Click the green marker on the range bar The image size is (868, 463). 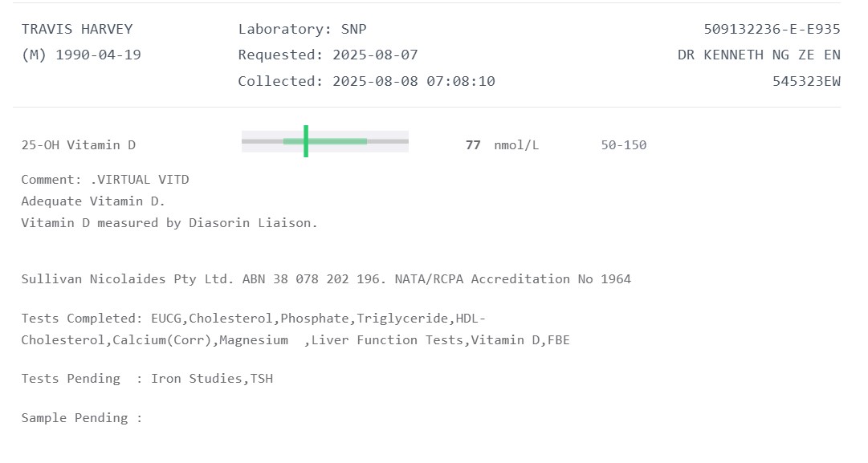306,141
